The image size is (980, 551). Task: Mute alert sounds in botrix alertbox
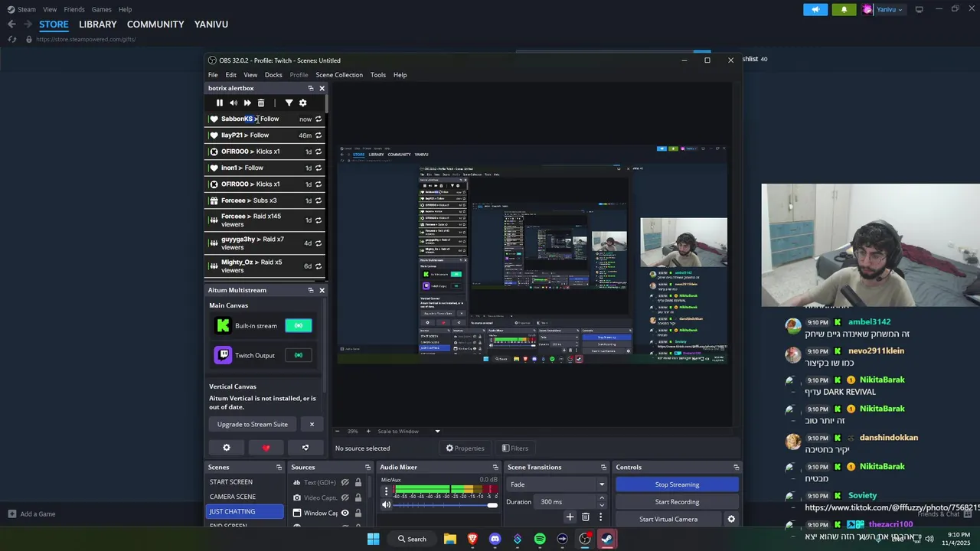click(x=234, y=103)
